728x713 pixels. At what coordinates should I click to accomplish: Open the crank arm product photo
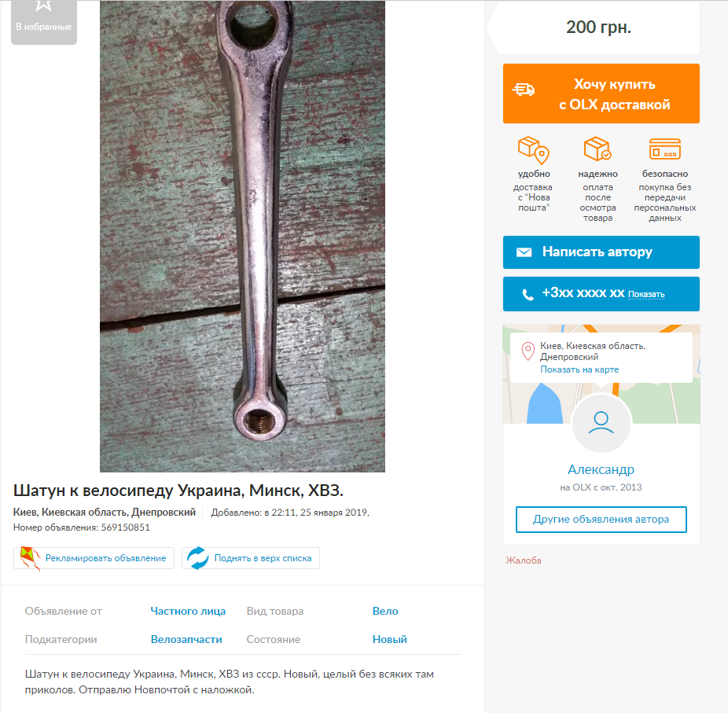242,237
